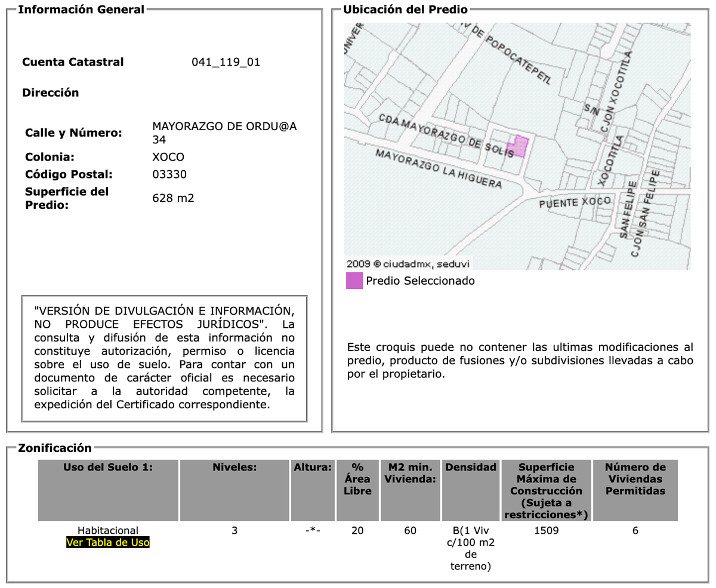
Task: Click the max construction value 1509
Action: pos(546,530)
